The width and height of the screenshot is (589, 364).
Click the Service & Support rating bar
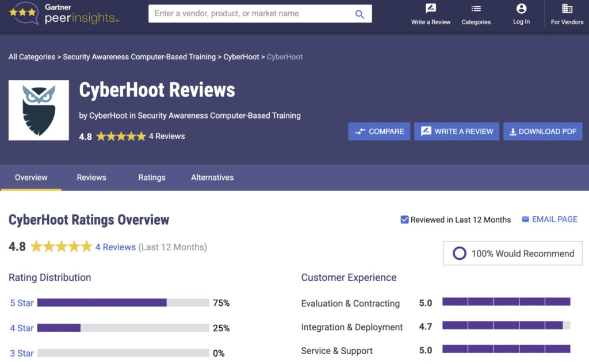pyautogui.click(x=506, y=349)
